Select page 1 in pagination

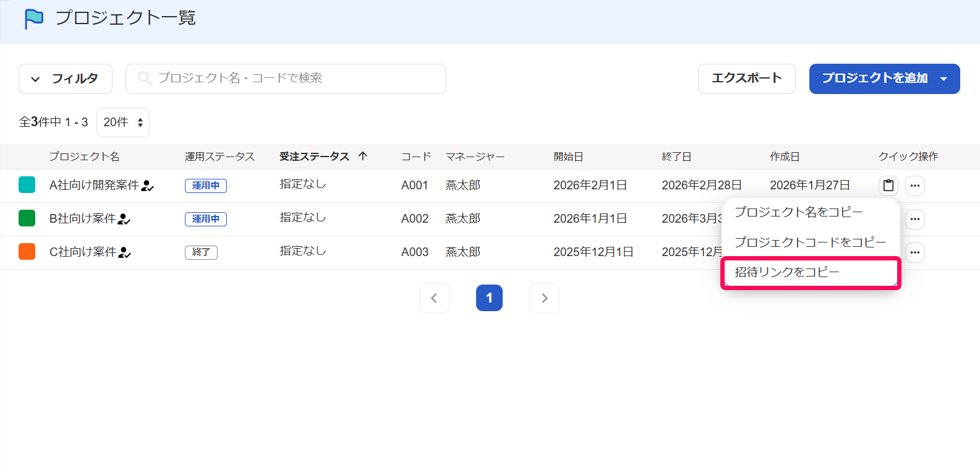point(489,298)
